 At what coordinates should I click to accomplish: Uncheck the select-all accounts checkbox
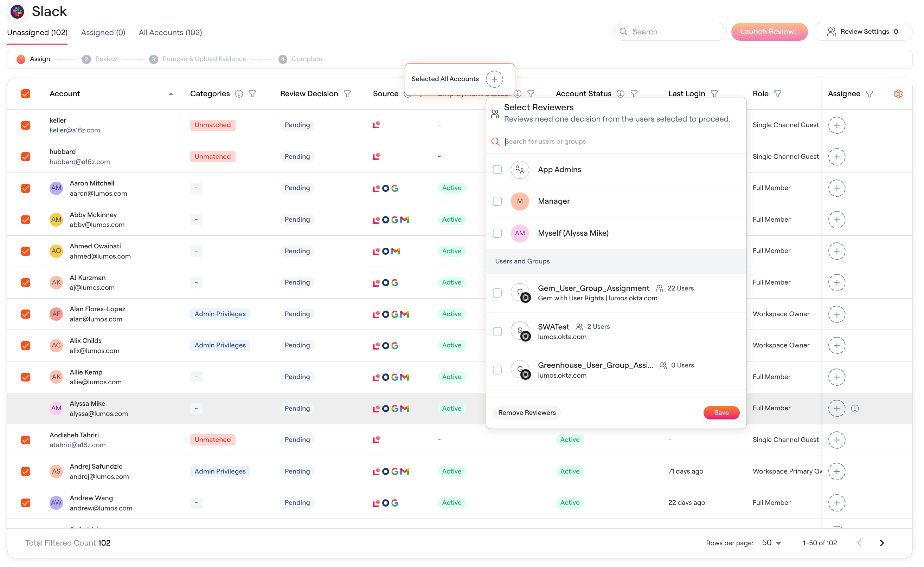coord(26,94)
